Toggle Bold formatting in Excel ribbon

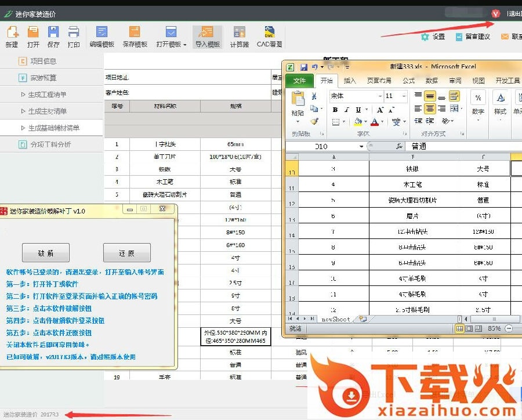335,110
